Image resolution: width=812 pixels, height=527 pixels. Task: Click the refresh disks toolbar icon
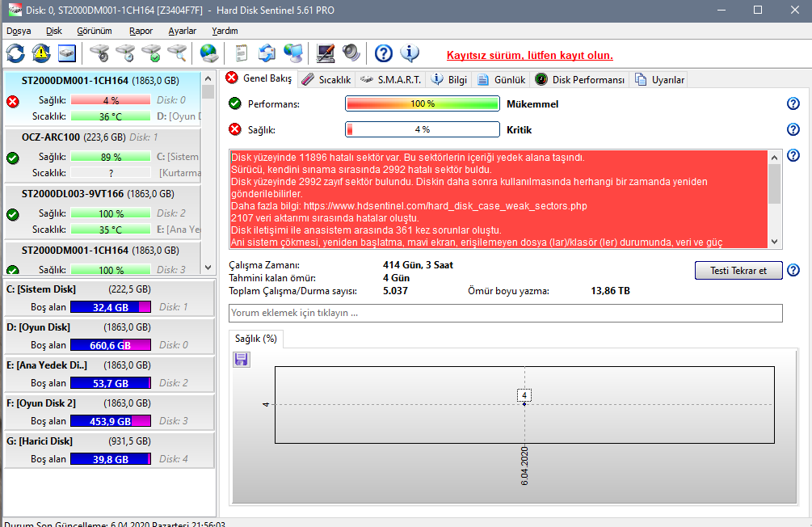(15, 53)
